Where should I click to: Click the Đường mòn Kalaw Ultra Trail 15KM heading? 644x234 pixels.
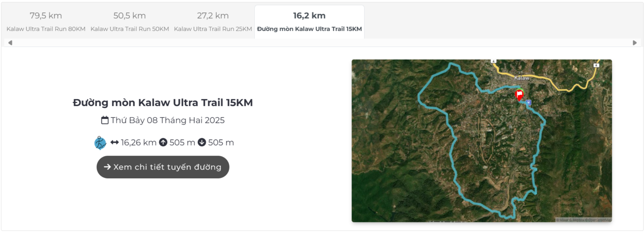(163, 103)
